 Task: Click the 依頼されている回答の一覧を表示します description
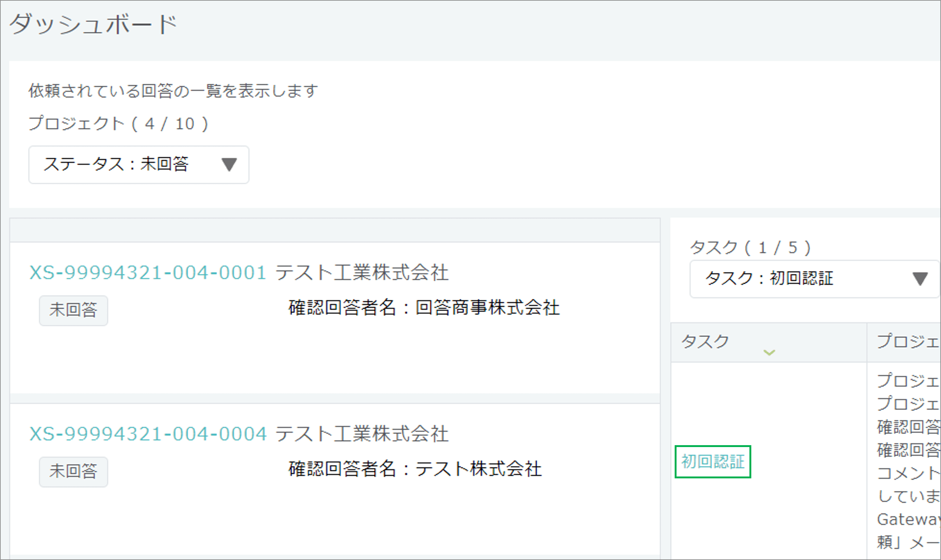[173, 91]
